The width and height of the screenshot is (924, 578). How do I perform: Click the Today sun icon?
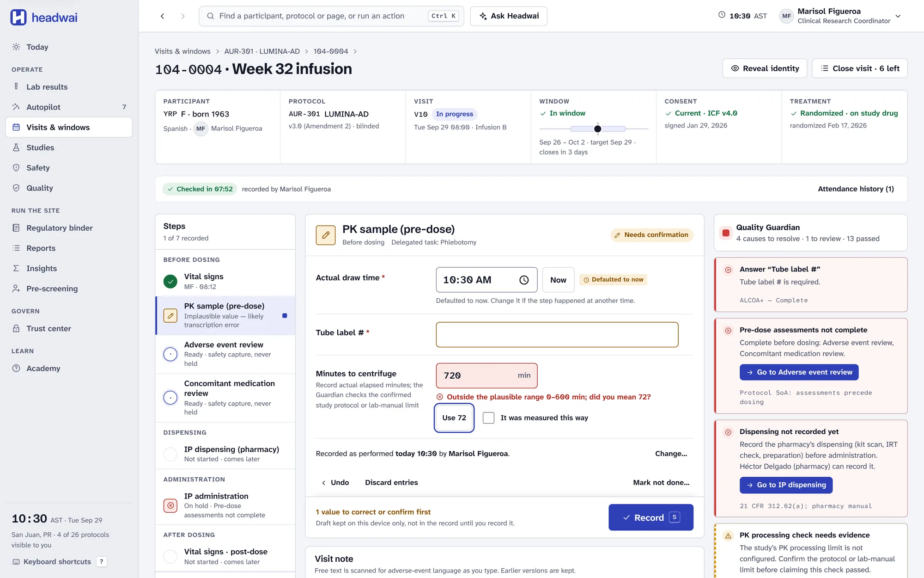pyautogui.click(x=16, y=47)
